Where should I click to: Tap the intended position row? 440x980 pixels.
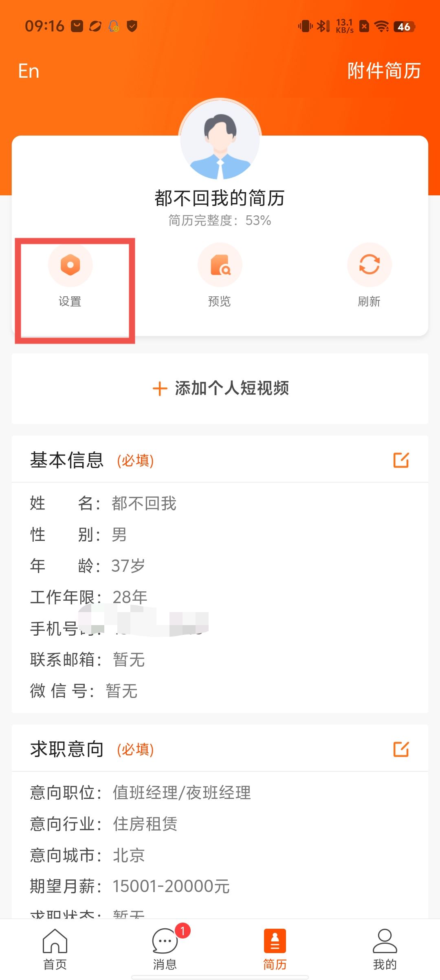141,792
